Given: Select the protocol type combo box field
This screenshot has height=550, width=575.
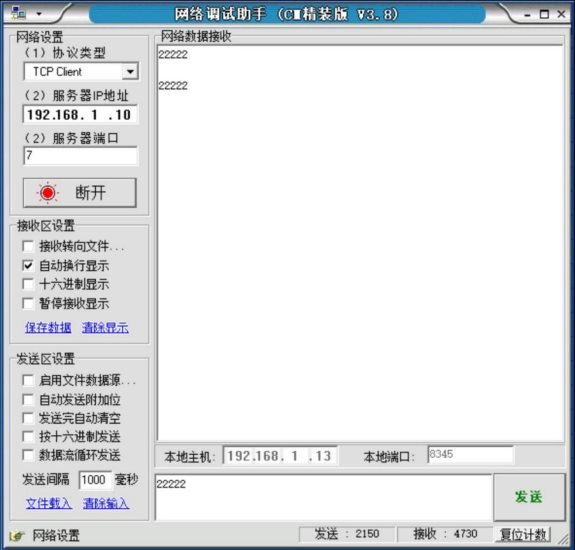Looking at the screenshot, I should pyautogui.click(x=81, y=72).
